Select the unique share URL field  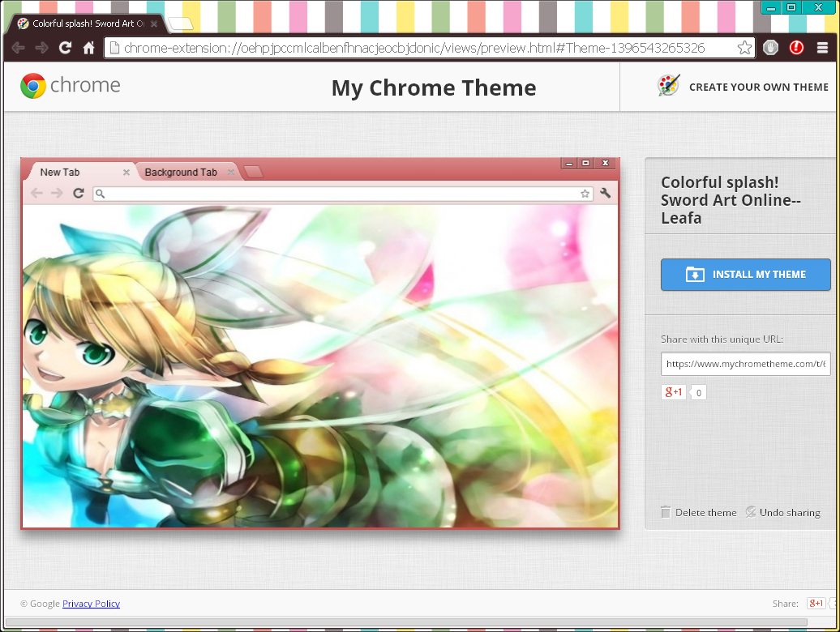pos(745,363)
